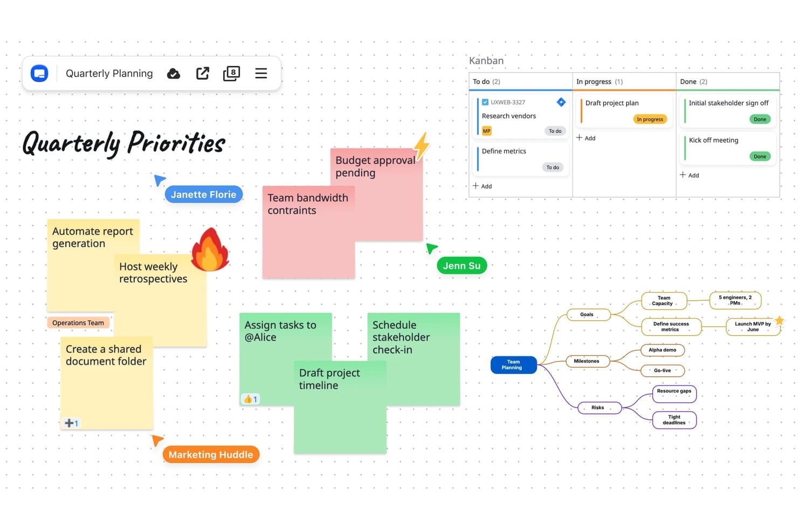798x532 pixels.
Task: Click Add under the To do column
Action: point(483,186)
